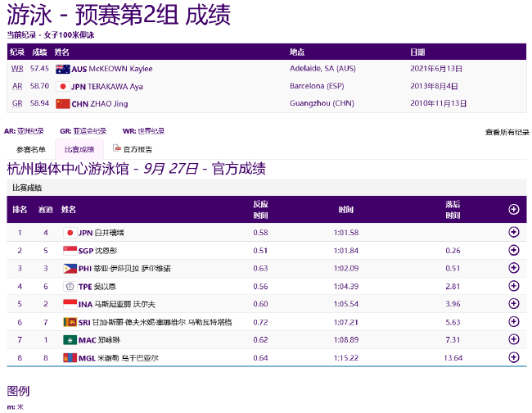Screen dimensions: 532x413
Task: Expand details for SGP row
Action: point(514,250)
